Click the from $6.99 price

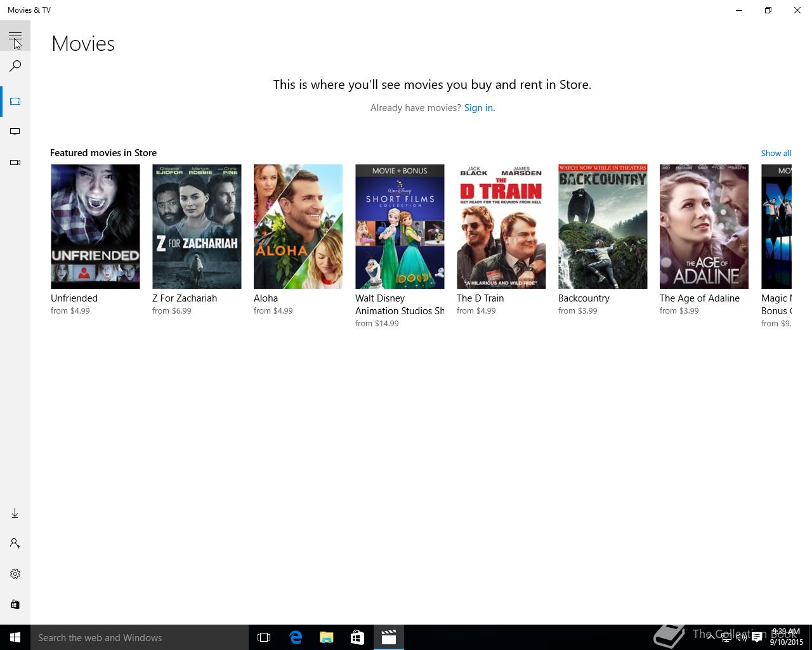[x=172, y=311]
